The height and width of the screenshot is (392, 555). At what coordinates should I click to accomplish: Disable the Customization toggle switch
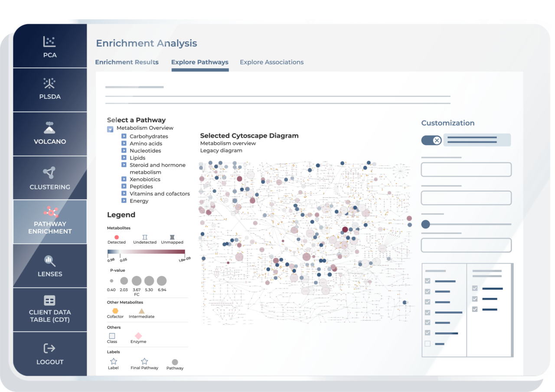click(x=431, y=140)
